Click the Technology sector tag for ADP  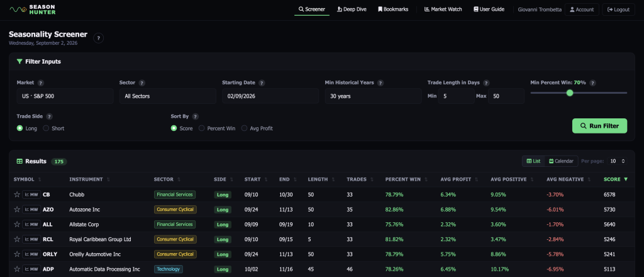(169, 269)
